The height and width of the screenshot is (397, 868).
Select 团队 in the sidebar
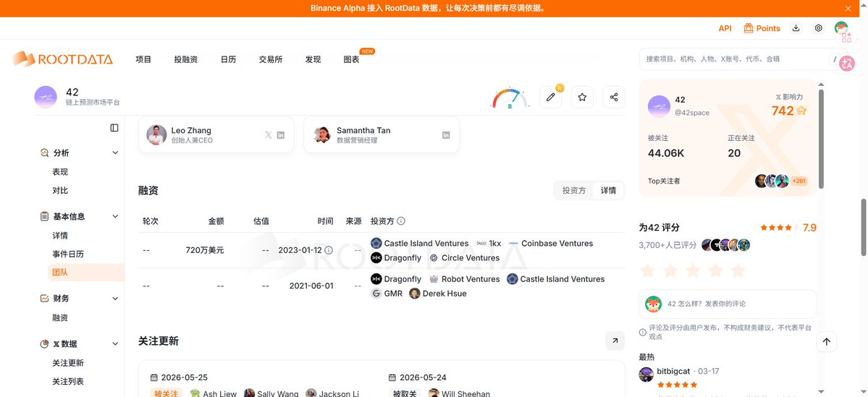(x=86, y=272)
